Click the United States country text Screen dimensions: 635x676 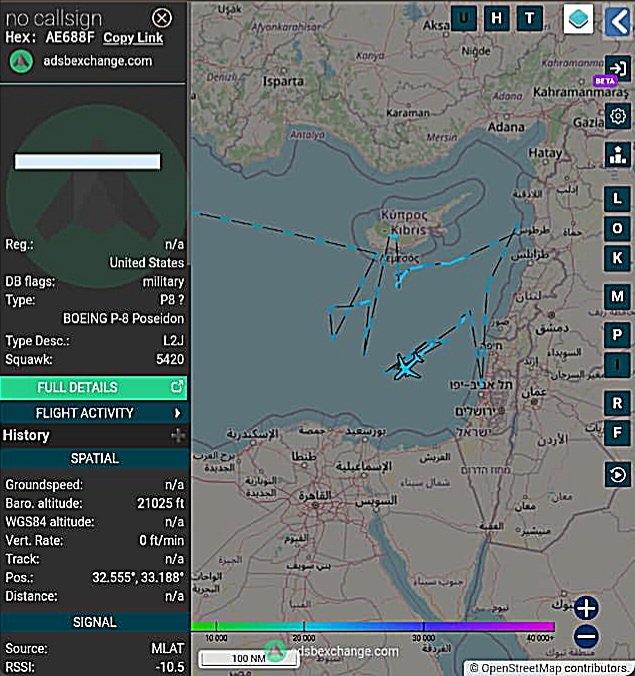[x=147, y=263]
